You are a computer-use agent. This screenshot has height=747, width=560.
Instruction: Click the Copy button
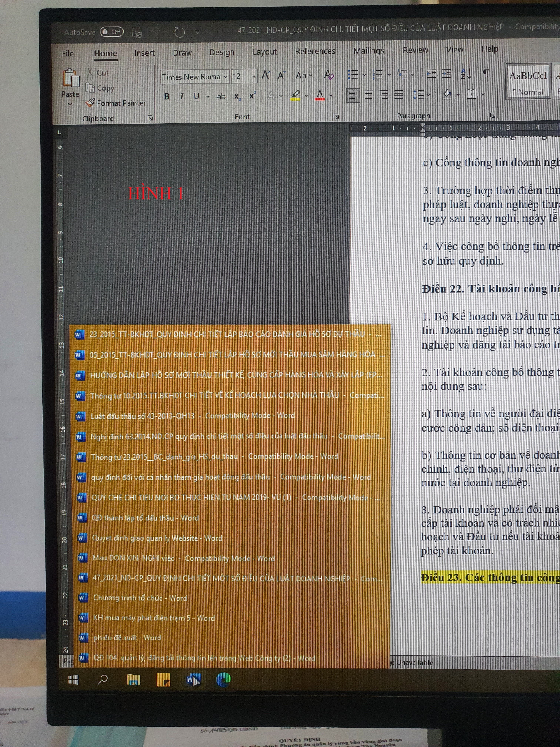100,88
